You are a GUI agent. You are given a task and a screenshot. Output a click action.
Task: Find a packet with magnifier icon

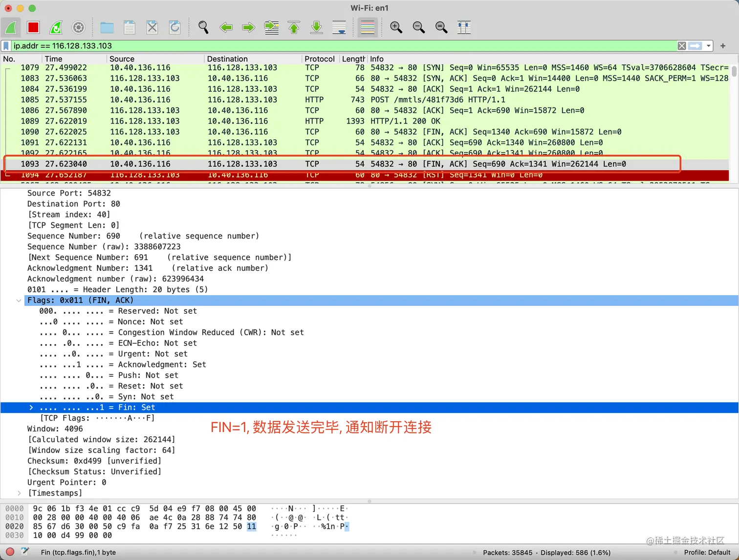(x=203, y=27)
